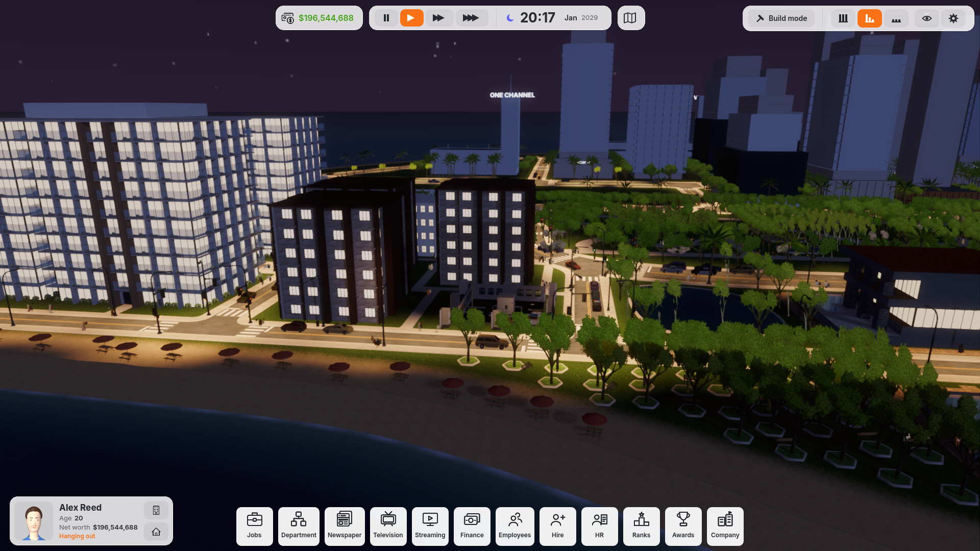Open settings gear menu
The width and height of the screenshot is (980, 551).
coord(953,18)
